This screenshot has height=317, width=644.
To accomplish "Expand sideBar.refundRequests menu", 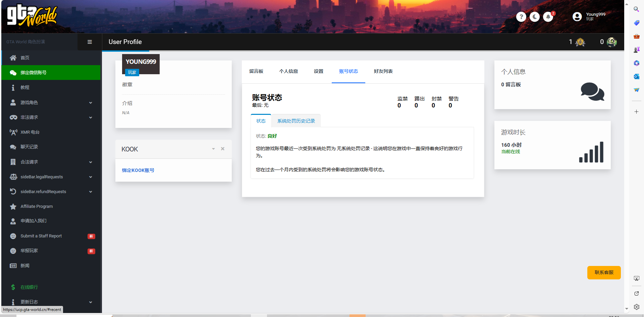I will [x=51, y=191].
